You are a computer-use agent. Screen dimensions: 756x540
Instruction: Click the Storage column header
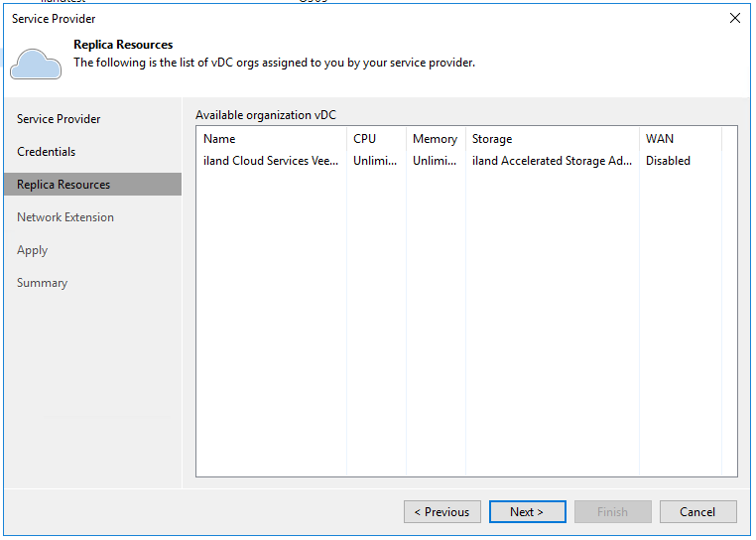click(x=492, y=139)
